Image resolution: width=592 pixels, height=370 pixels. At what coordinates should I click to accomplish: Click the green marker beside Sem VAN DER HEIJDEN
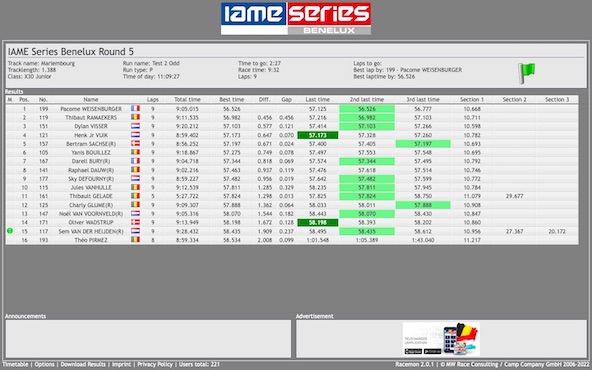[x=10, y=231]
